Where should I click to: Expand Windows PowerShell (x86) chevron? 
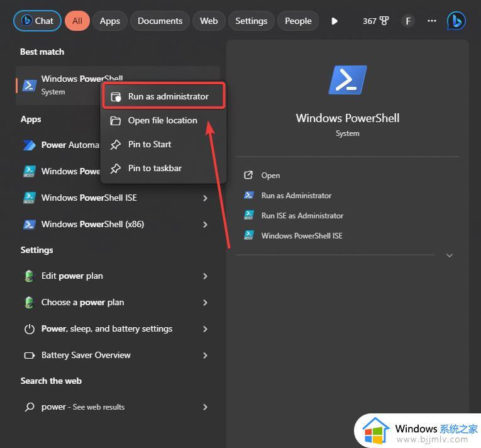[205, 225]
